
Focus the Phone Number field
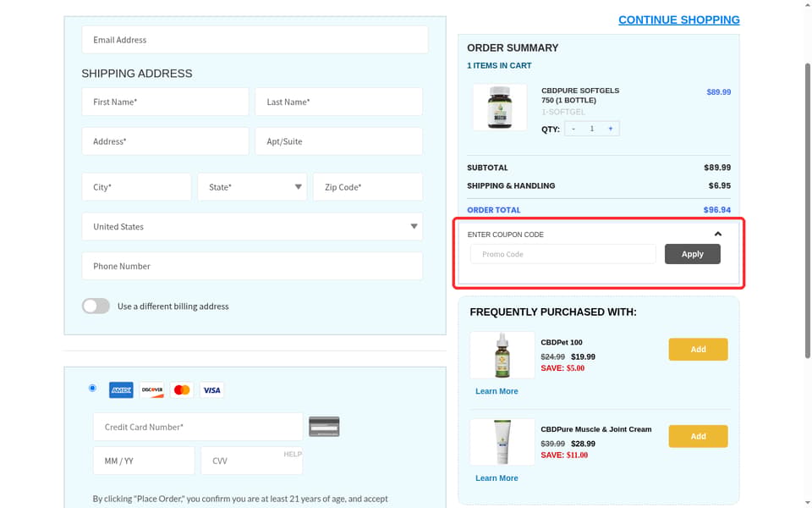[252, 266]
